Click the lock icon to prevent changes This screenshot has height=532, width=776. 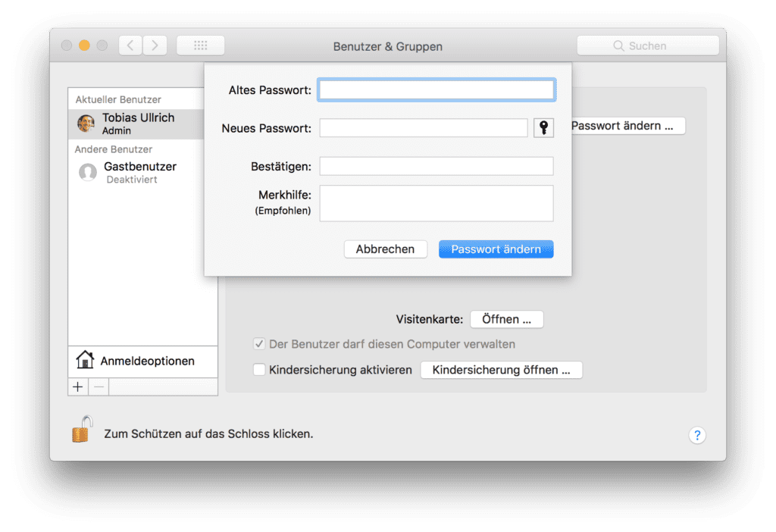pyautogui.click(x=82, y=429)
